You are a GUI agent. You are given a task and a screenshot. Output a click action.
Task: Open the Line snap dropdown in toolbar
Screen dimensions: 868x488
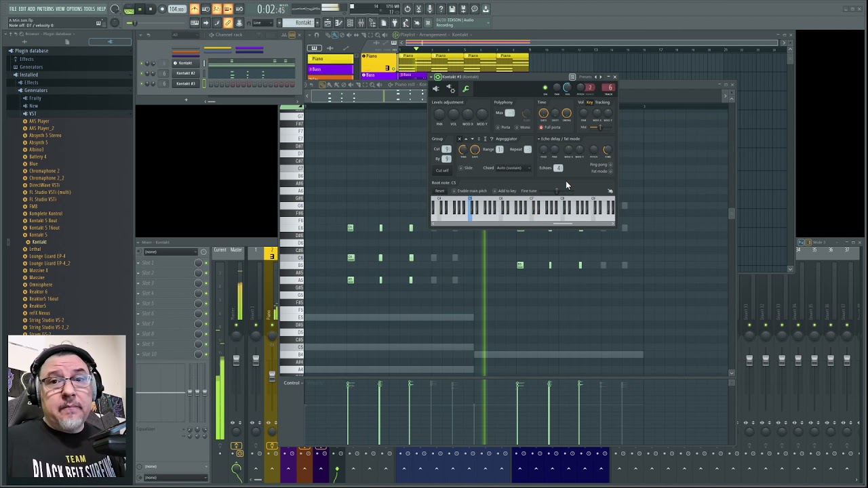tap(262, 23)
